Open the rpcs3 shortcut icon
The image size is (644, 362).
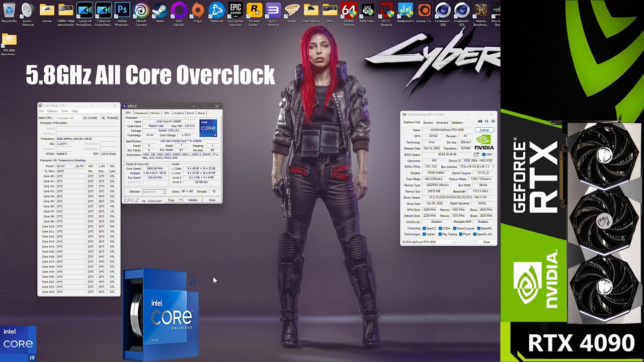[273, 13]
